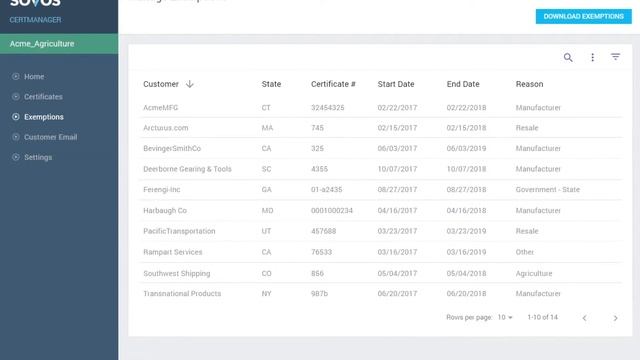Open the three-dot more options menu
This screenshot has height=360, width=640.
592,58
